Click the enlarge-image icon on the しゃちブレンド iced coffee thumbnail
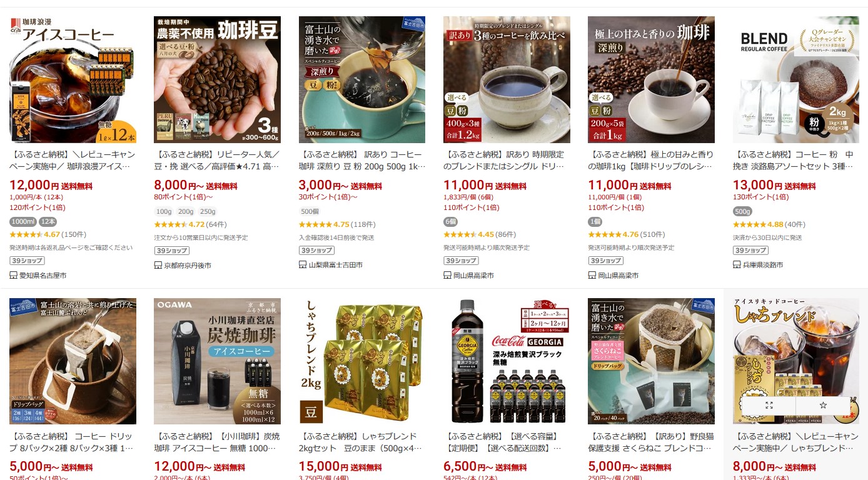868x480 pixels. 769,405
